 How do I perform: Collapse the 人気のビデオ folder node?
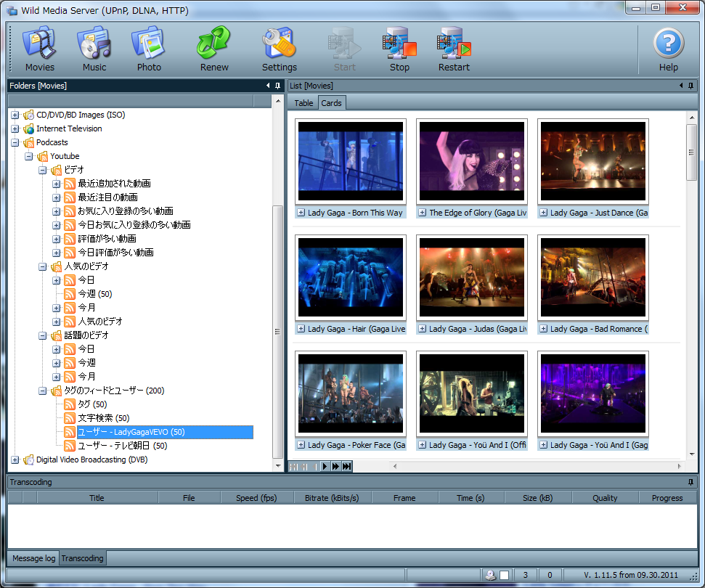point(42,266)
